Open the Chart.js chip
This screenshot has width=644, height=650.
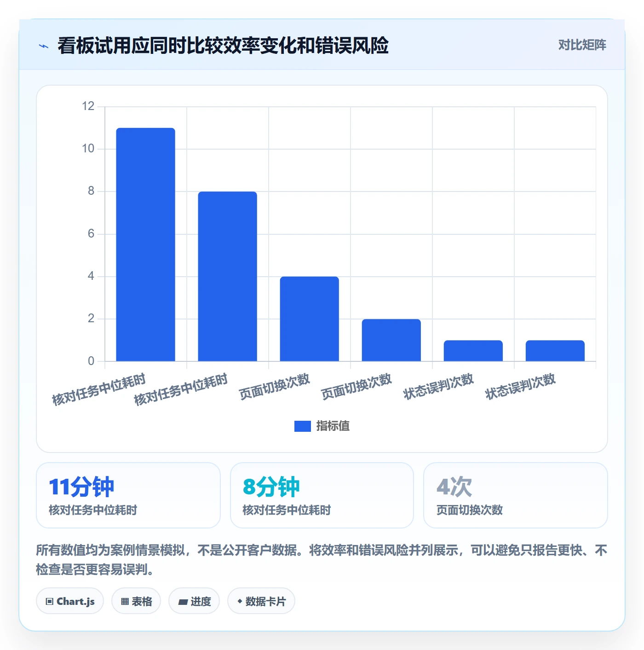coord(70,601)
